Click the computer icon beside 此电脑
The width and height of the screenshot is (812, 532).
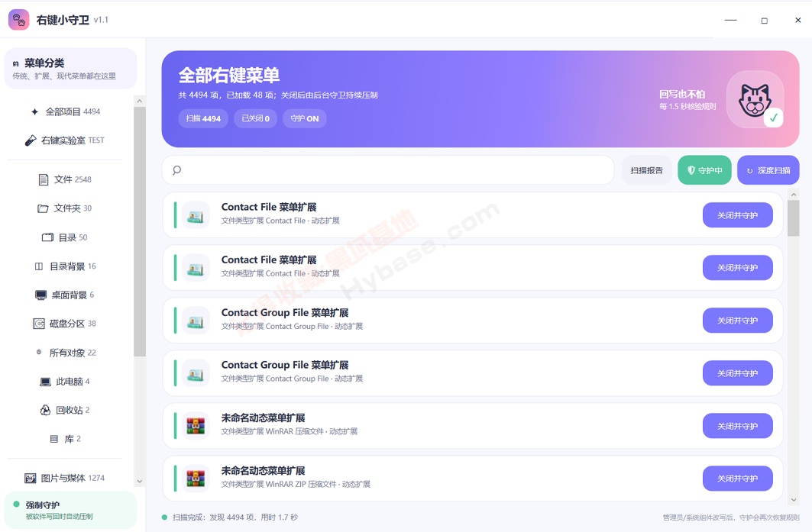[46, 382]
